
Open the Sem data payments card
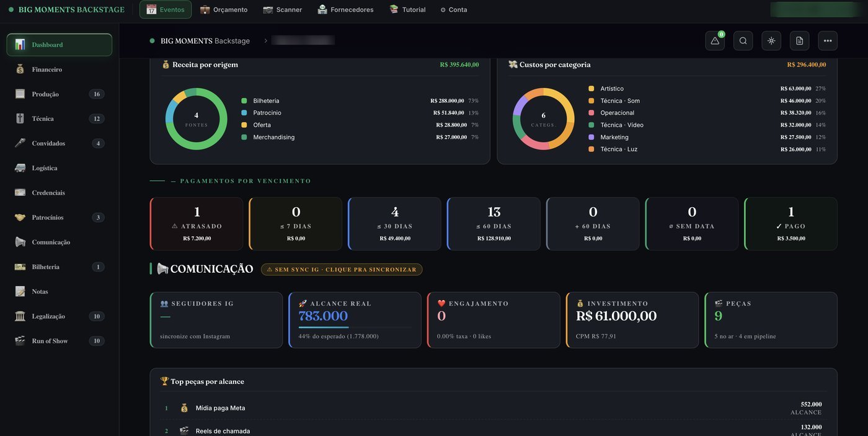692,224
